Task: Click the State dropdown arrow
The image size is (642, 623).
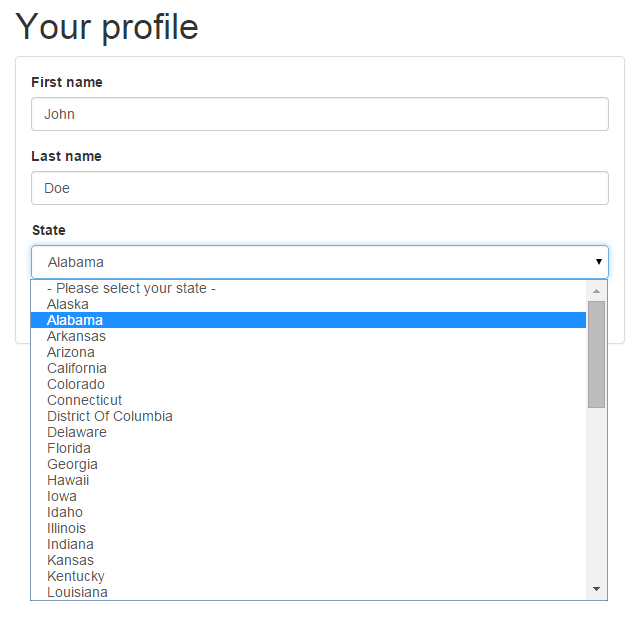Action: pos(599,262)
